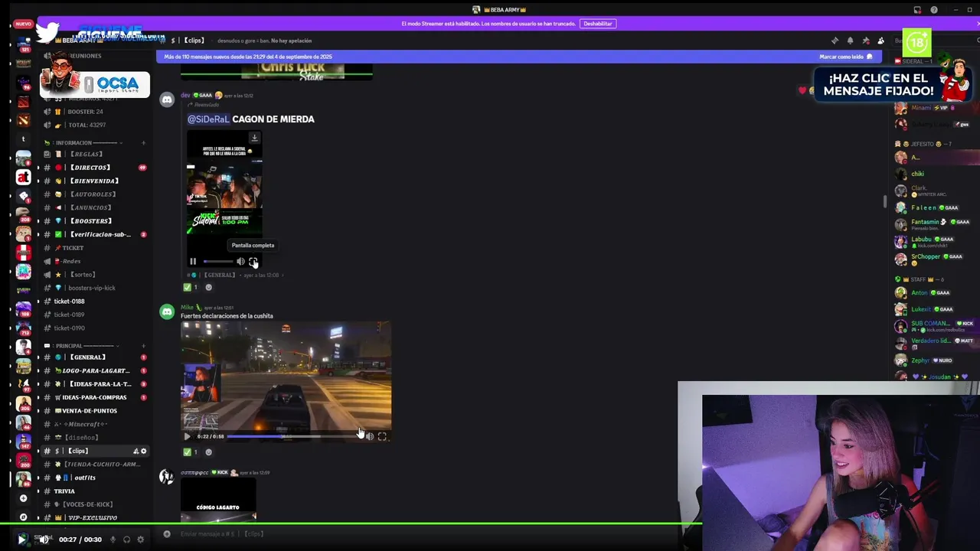Toggle checkmark reaction on Mike's message
Viewport: 980px width, 551px height.
190,452
